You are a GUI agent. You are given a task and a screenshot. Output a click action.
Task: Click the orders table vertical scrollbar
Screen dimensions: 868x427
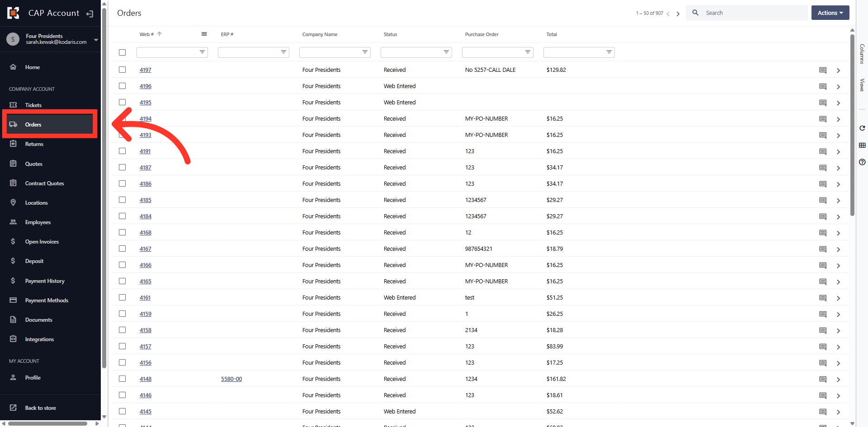coord(852,124)
